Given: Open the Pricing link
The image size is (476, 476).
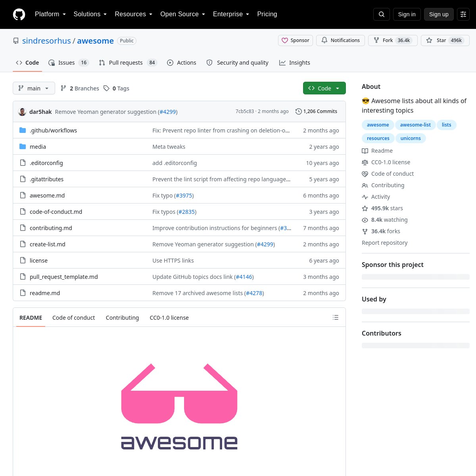Looking at the screenshot, I should 267,14.
